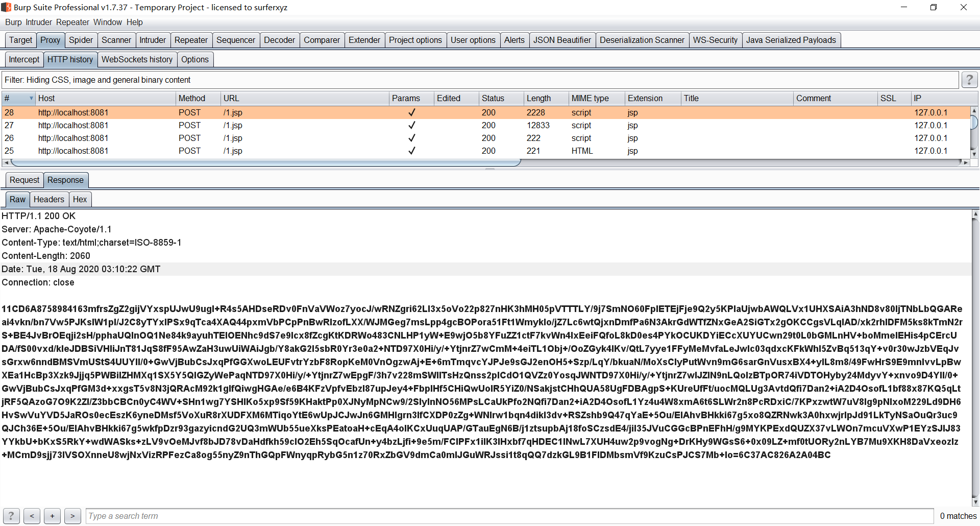
Task: Click the Burp Suite logo icon
Action: point(6,7)
